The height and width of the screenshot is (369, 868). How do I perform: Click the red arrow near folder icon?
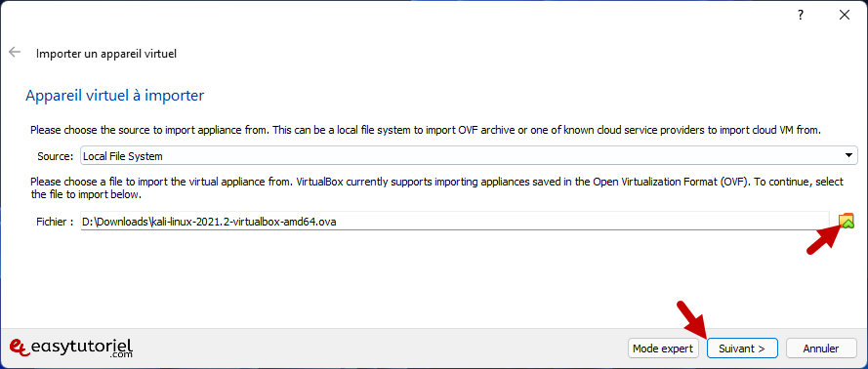(x=825, y=238)
